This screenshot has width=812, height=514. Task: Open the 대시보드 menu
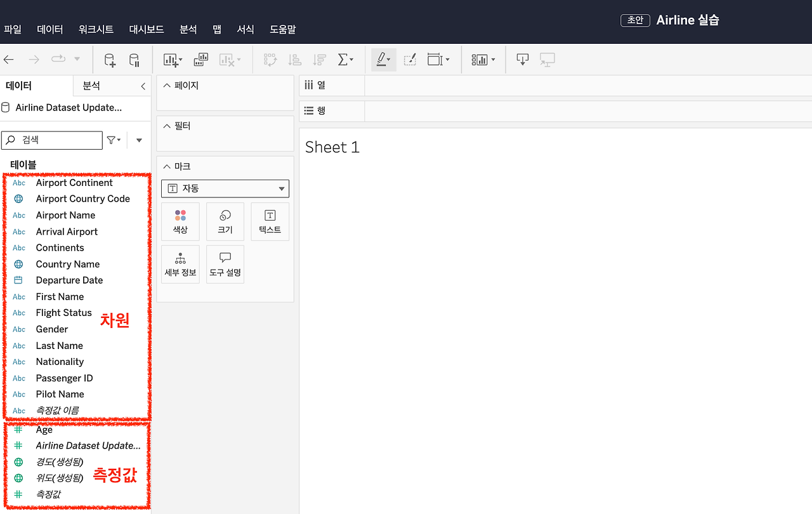coord(147,29)
